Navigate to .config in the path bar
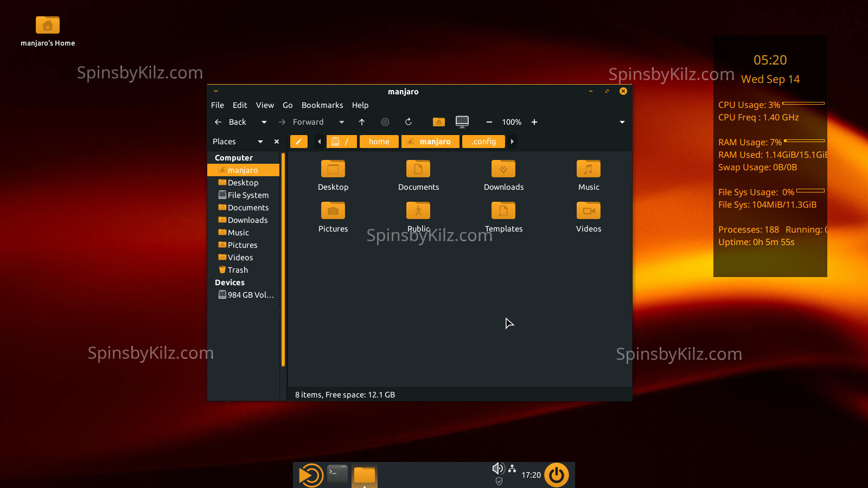The width and height of the screenshot is (868, 488). (x=483, y=142)
